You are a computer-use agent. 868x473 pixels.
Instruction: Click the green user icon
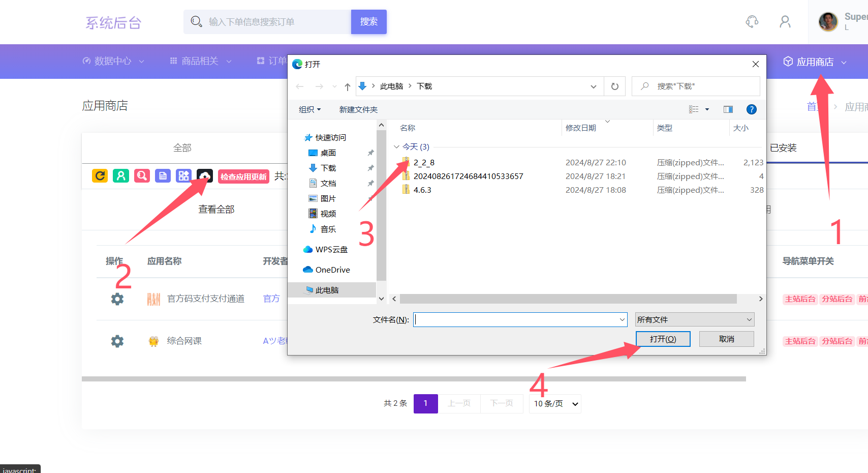pyautogui.click(x=121, y=176)
